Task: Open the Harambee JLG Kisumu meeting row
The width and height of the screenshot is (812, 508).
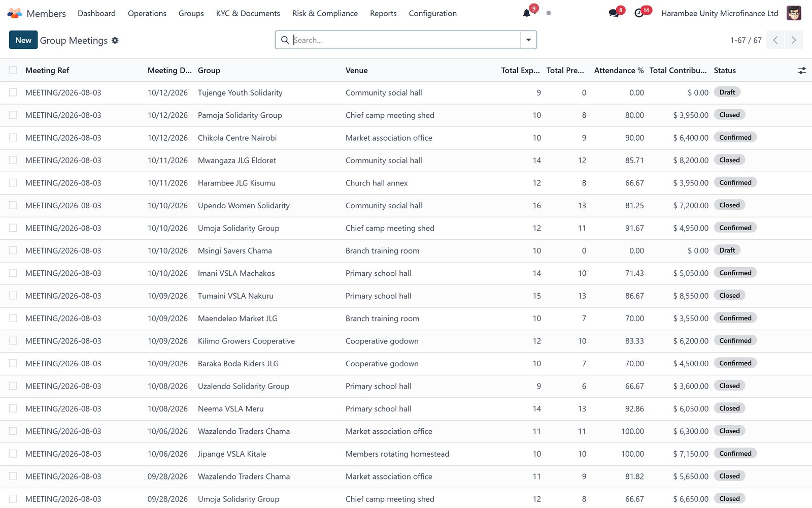Action: tap(406, 183)
